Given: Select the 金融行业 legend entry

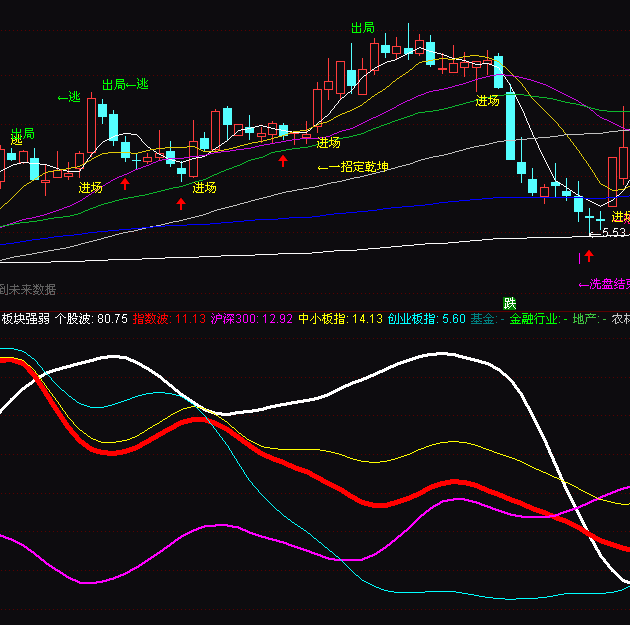Looking at the screenshot, I should click(x=543, y=319).
